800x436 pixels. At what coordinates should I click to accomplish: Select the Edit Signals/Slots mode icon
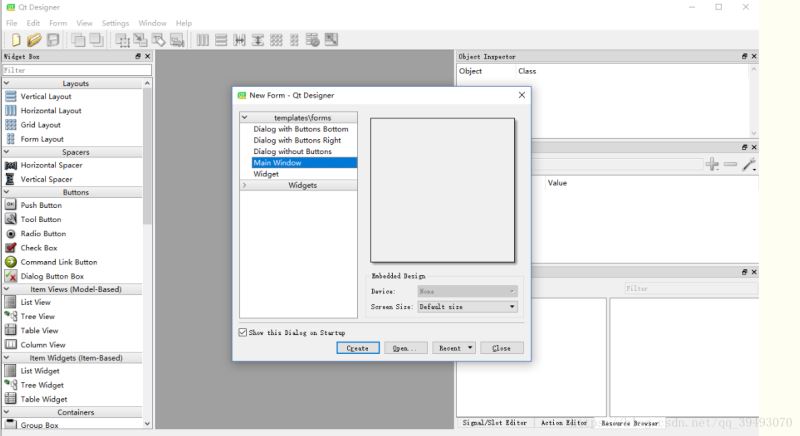coord(140,40)
